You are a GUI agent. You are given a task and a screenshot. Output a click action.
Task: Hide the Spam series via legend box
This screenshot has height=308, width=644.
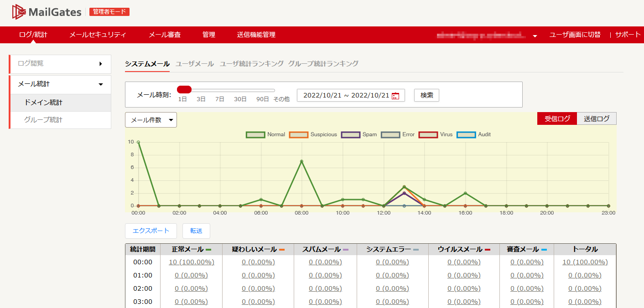click(351, 134)
